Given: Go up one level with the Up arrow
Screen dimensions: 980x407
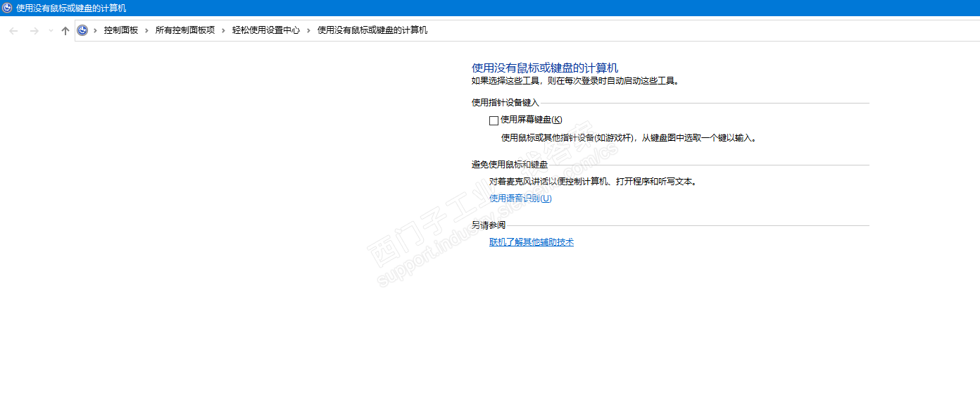Looking at the screenshot, I should pos(65,31).
